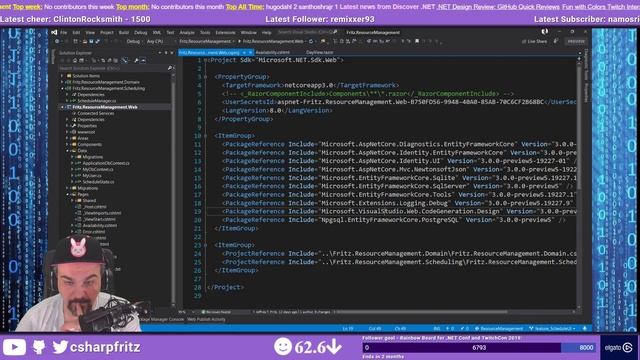Click the Solution Explorer search magnifier icon
The height and width of the screenshot is (360, 640).
coord(170,68)
